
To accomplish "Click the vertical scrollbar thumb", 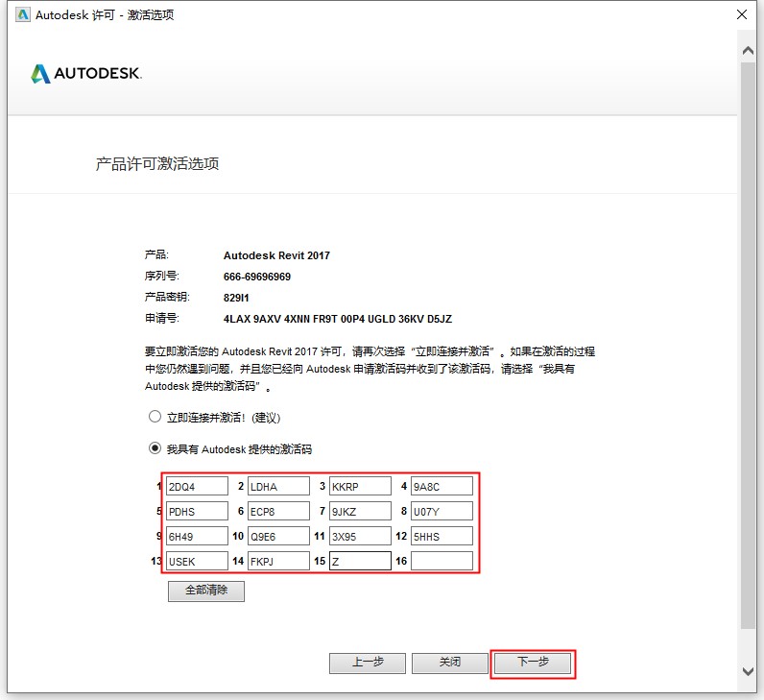I will pos(748,346).
